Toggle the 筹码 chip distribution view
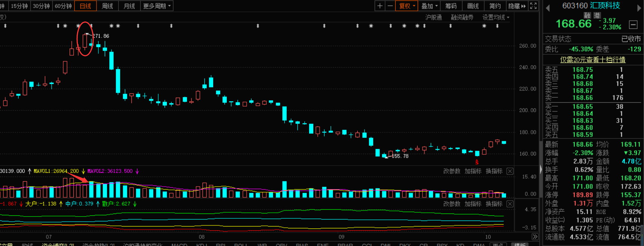This screenshot has height=246, width=644. coord(451,6)
